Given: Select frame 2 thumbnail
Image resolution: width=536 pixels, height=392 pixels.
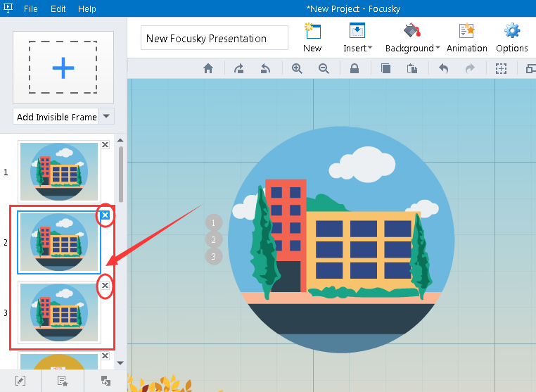Looking at the screenshot, I should pos(59,242).
